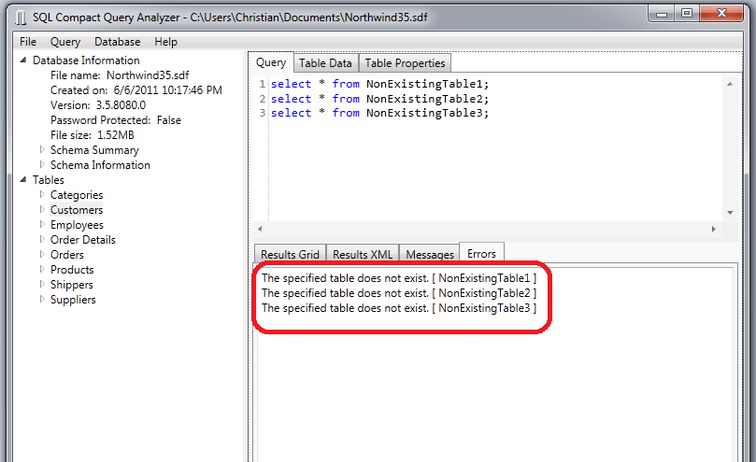Open the File menu
This screenshot has width=756, height=462.
pyautogui.click(x=28, y=42)
